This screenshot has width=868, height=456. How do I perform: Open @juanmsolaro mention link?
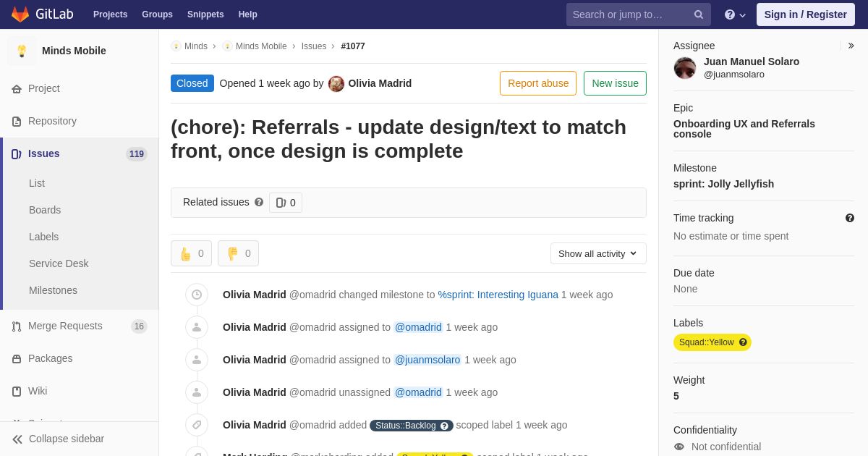427,360
